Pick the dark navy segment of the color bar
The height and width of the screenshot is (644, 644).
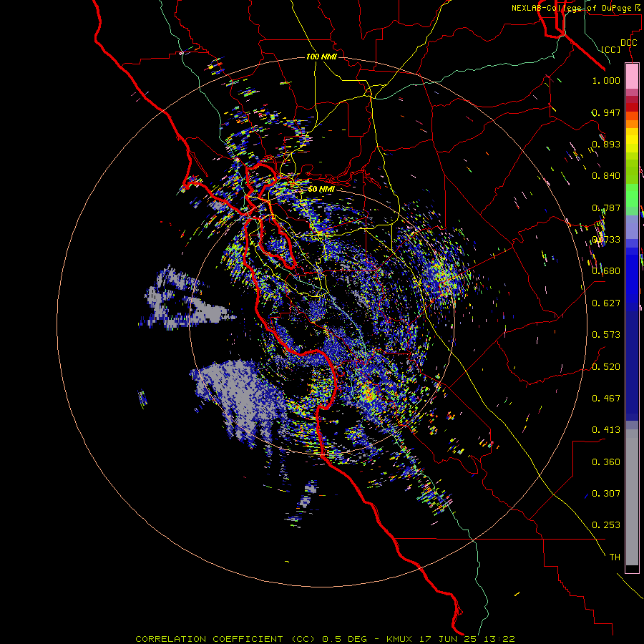(x=632, y=366)
